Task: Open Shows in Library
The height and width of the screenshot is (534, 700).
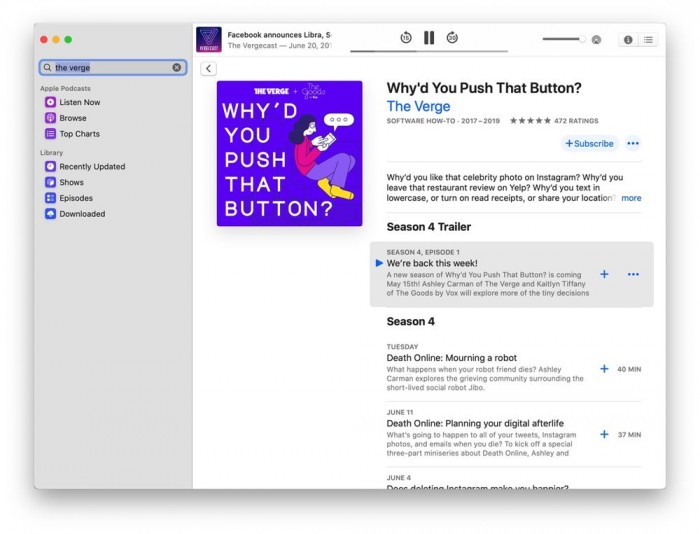Action: [x=71, y=182]
